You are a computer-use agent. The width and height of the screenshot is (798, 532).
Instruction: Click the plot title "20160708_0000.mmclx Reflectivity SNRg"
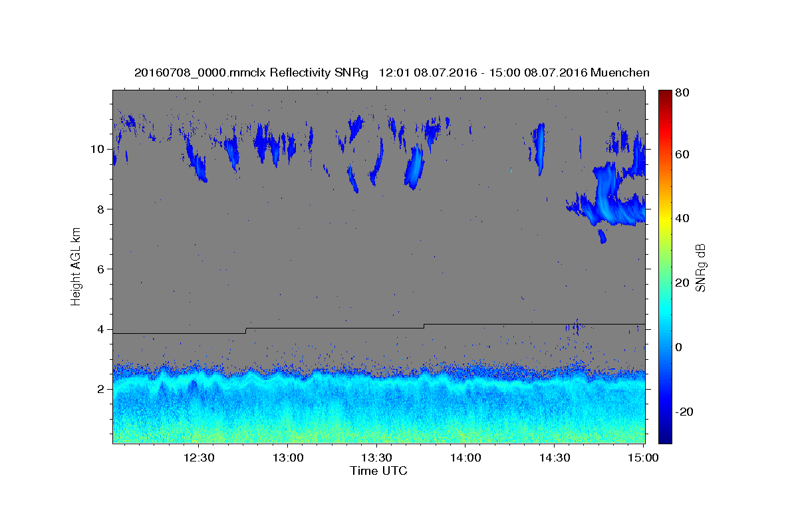point(251,72)
